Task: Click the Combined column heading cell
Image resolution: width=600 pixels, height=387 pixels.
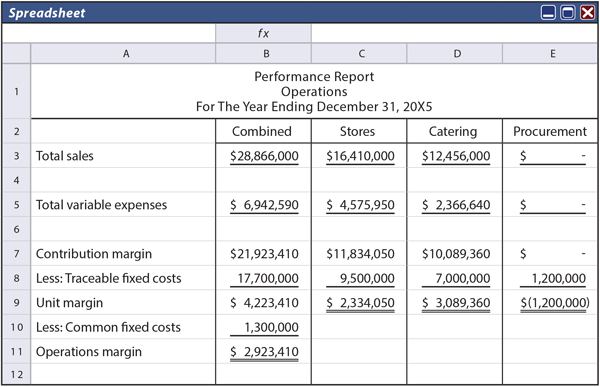Action: 263,131
